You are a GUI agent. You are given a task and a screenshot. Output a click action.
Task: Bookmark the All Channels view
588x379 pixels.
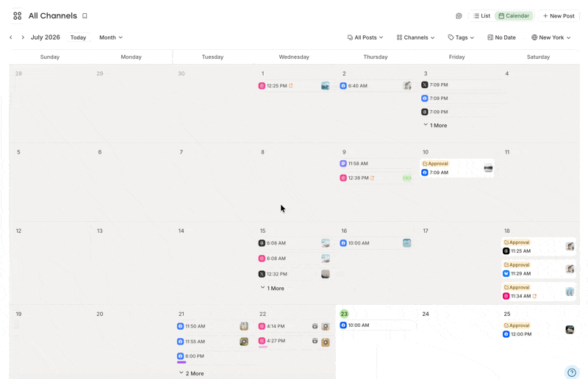[x=85, y=15]
